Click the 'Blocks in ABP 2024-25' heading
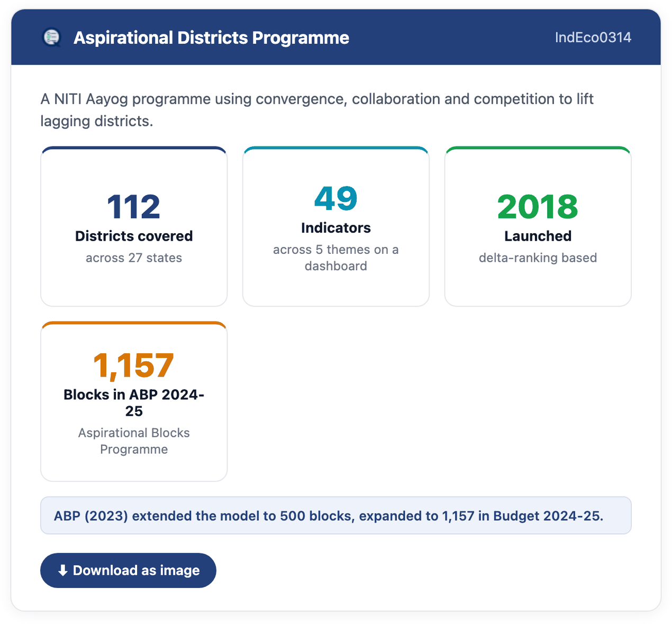Screen dimensions: 672x624 [x=134, y=403]
